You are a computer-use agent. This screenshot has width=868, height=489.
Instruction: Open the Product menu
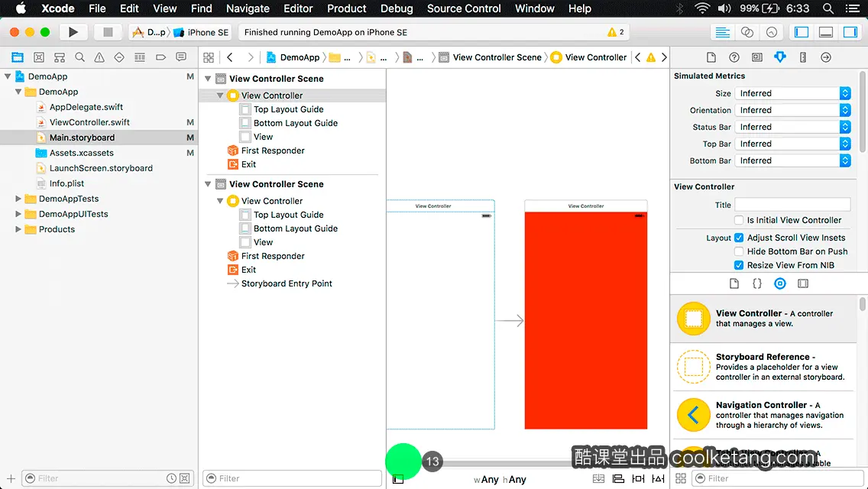pyautogui.click(x=347, y=8)
